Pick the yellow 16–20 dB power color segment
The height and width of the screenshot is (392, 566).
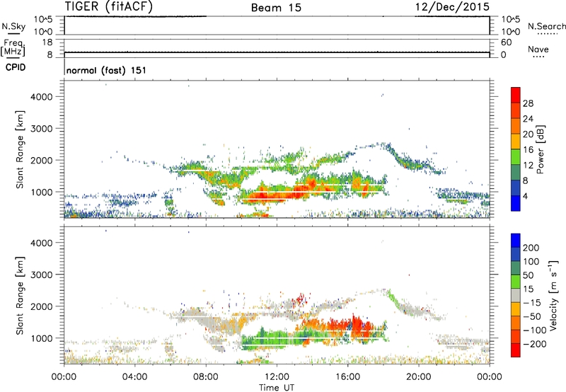point(516,142)
